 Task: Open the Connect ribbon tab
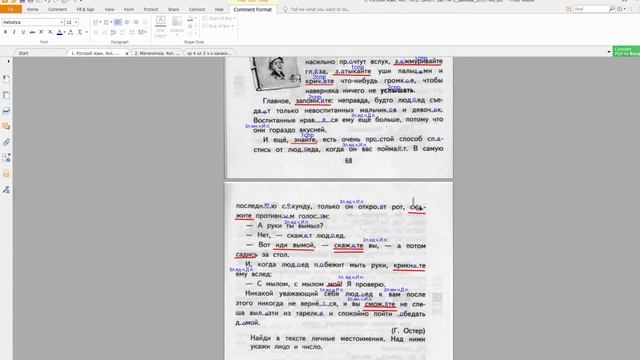197,9
